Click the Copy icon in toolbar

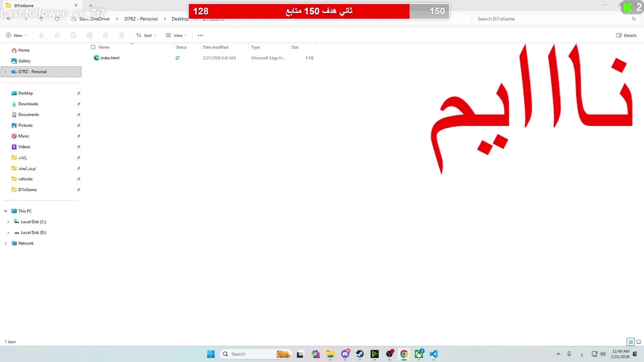(57, 35)
